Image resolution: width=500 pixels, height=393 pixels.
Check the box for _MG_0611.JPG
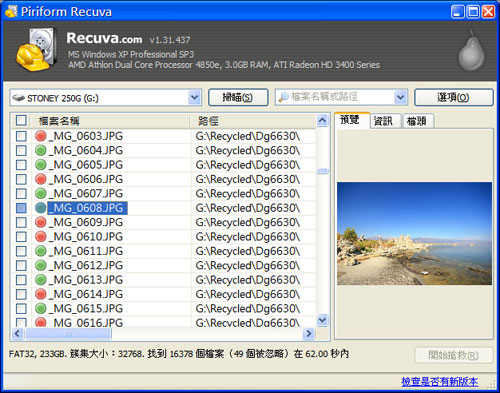[x=21, y=251]
